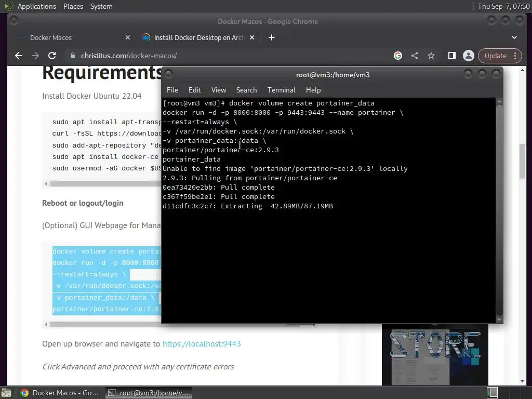Close Install Docker Desktop tab
532x399 pixels.
click(252, 37)
